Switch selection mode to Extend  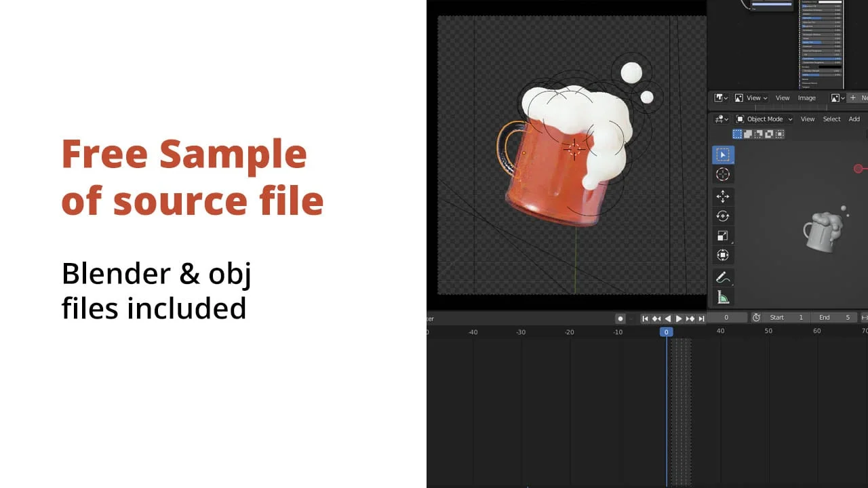point(748,134)
